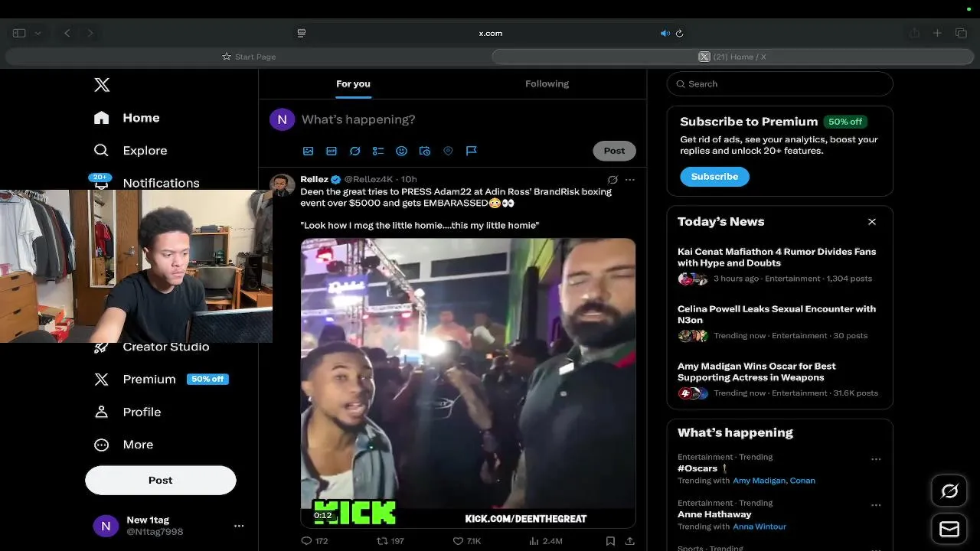Open a new Safari tab
This screenshot has height=551, width=980.
937,33
